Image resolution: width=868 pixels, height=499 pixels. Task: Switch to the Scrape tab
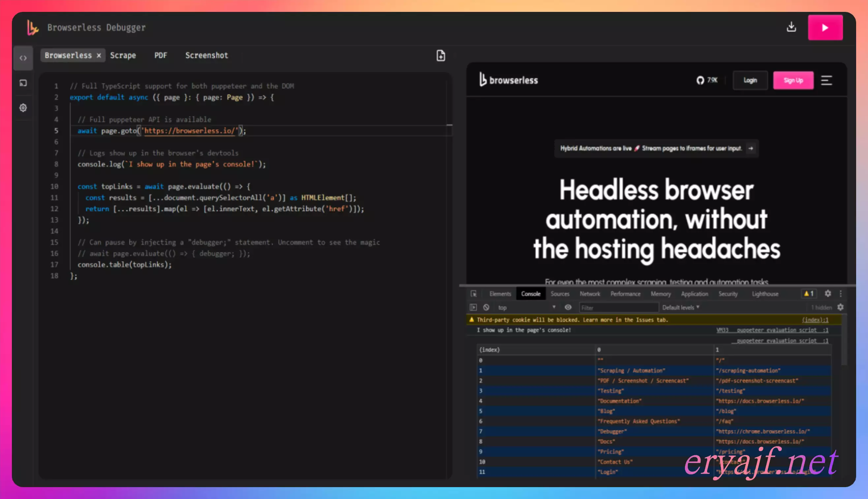tap(123, 55)
